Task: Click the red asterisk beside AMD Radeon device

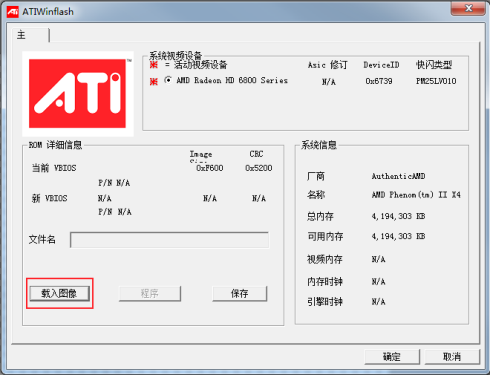Action: pyautogui.click(x=153, y=81)
